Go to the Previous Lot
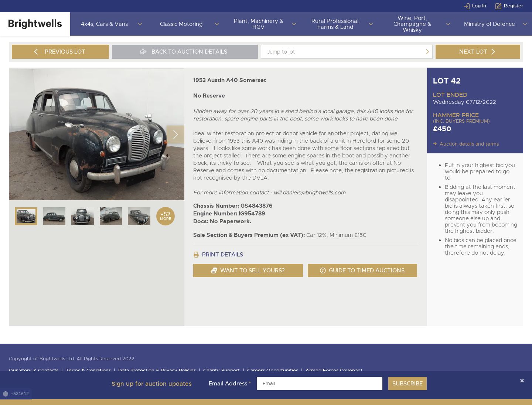The width and height of the screenshot is (532, 405). coord(60,52)
